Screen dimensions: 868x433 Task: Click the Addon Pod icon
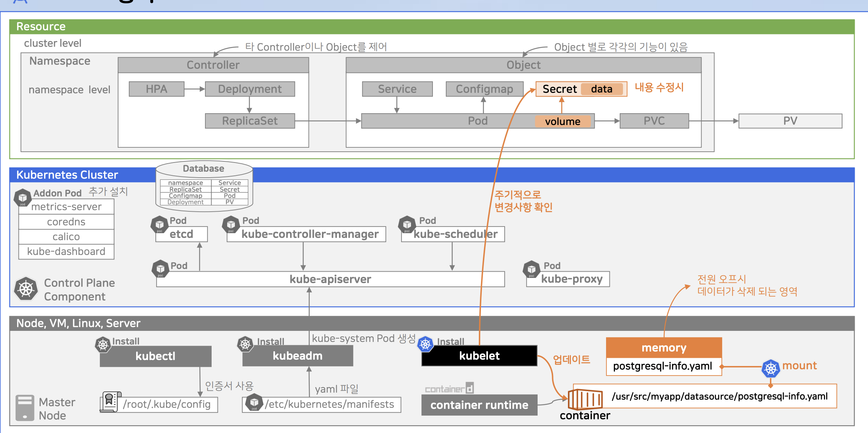pyautogui.click(x=23, y=197)
